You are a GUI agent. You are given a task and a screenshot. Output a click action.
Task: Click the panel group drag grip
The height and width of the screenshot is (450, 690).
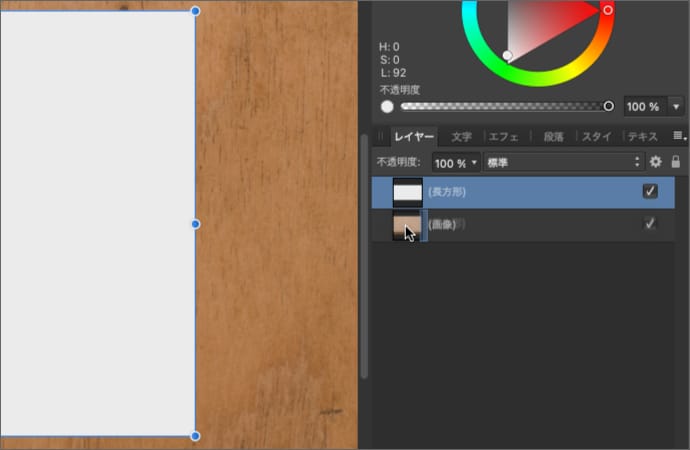380,136
